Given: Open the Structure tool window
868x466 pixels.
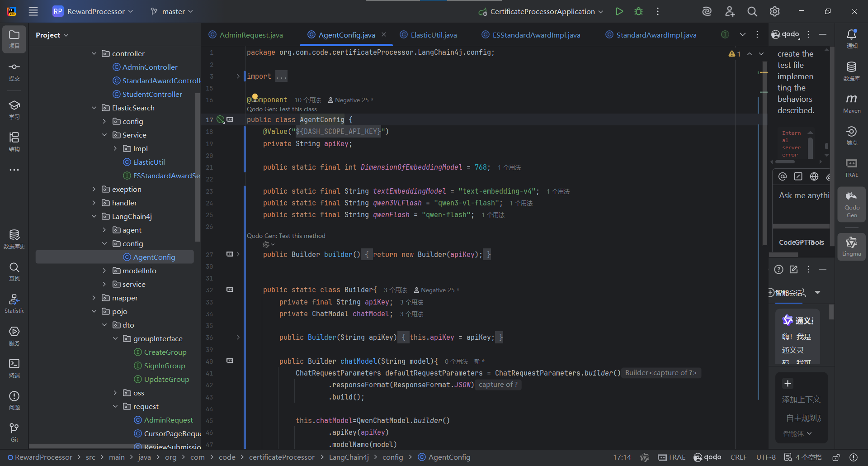Looking at the screenshot, I should pos(14,142).
